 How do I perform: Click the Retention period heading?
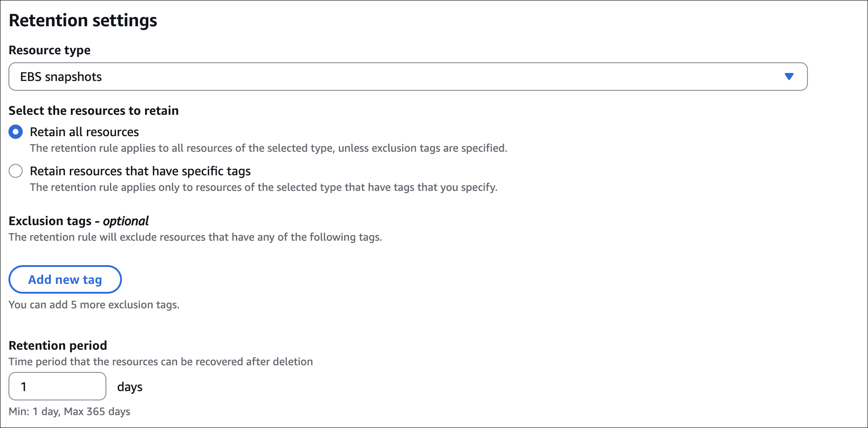coord(58,346)
